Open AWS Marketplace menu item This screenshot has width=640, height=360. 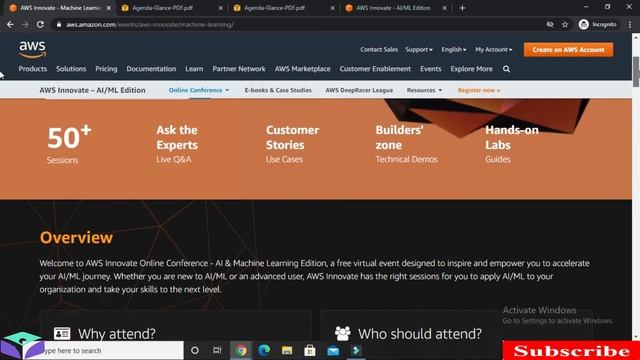(x=302, y=69)
